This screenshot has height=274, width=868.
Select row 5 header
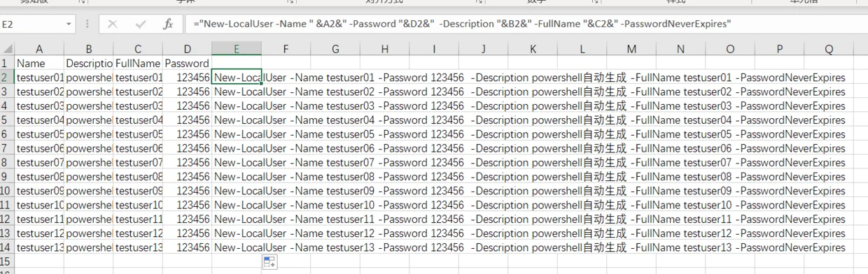[x=7, y=120]
